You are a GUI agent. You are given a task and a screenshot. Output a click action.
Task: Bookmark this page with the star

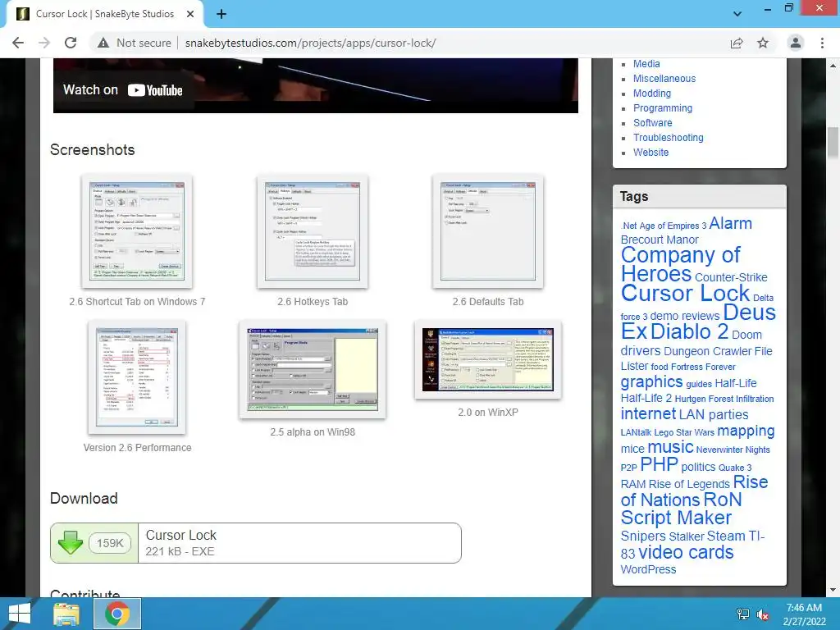[763, 43]
